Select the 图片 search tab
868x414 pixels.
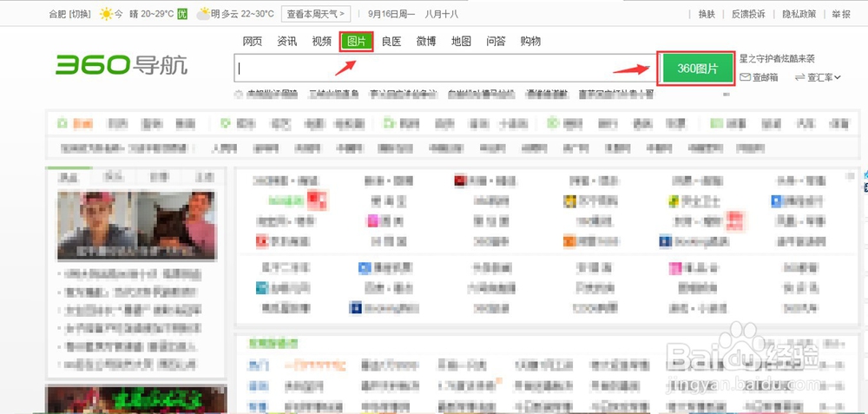pyautogui.click(x=357, y=42)
